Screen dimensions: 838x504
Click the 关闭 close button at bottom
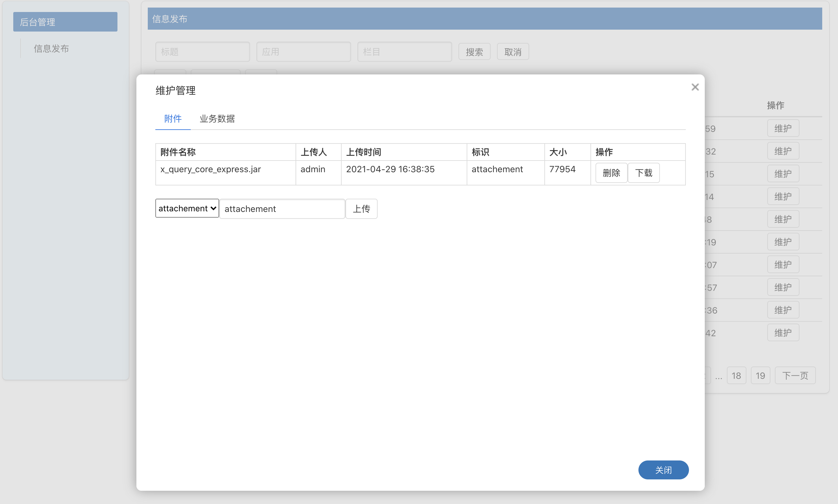click(x=663, y=469)
